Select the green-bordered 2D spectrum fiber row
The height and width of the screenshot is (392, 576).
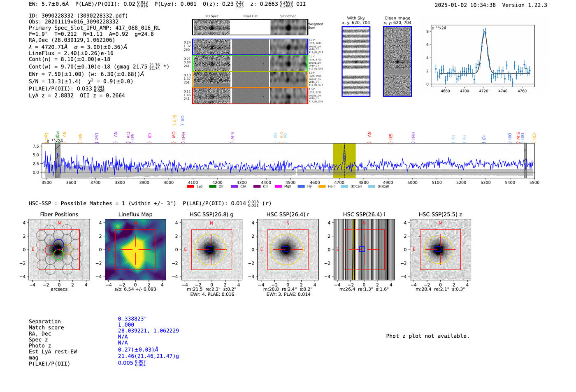coord(250,63)
